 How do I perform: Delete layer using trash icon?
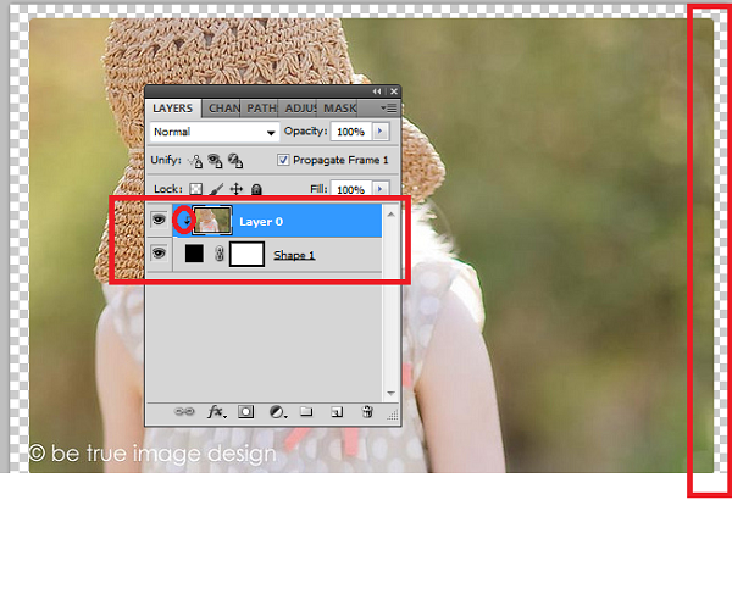tap(367, 411)
